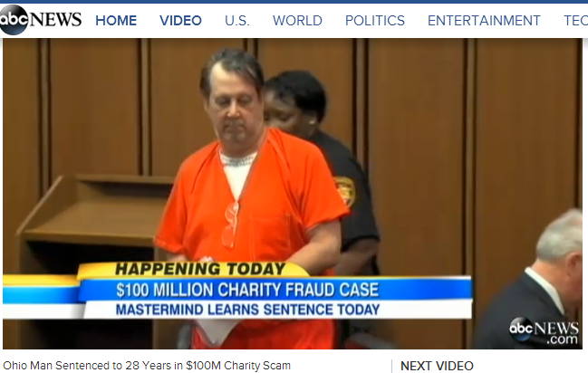
Task: Click the partially visible TECH nav item
Action: 575,21
